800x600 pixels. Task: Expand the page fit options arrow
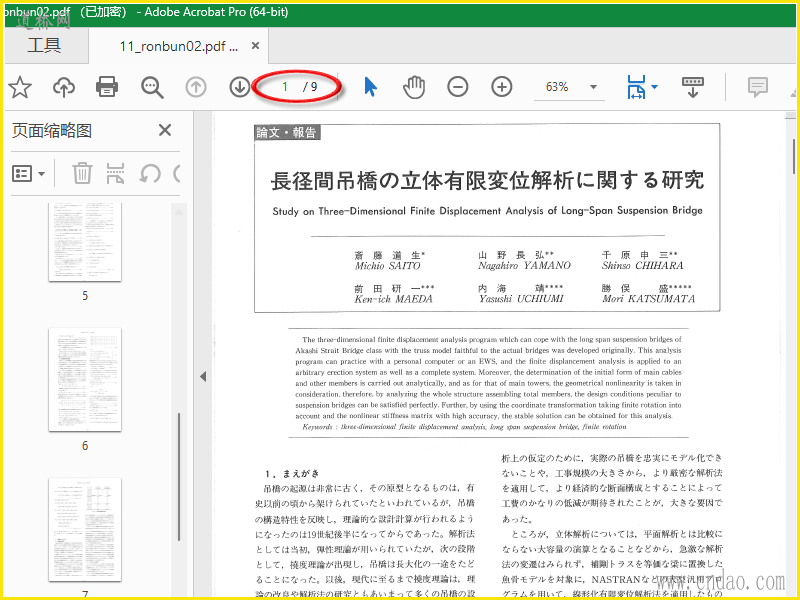point(655,87)
